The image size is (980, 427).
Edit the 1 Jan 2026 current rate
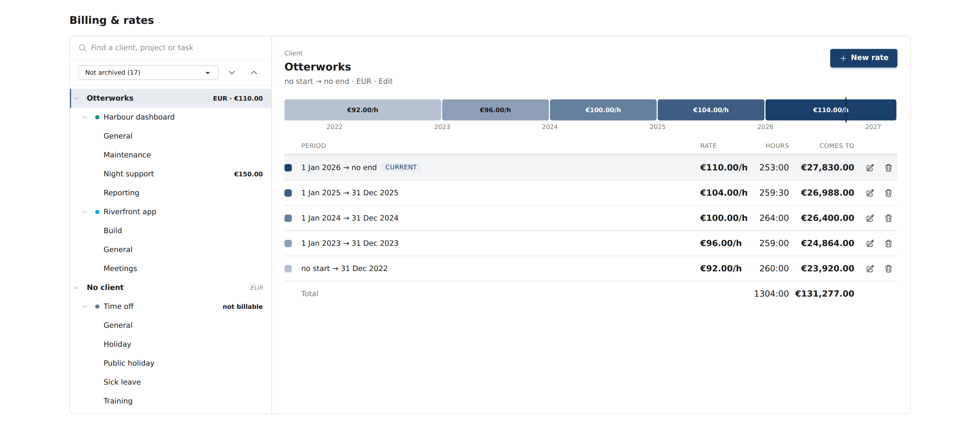pos(870,168)
